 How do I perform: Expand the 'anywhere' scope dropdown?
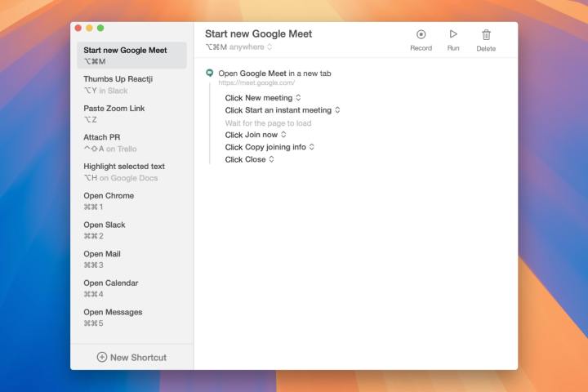point(269,47)
